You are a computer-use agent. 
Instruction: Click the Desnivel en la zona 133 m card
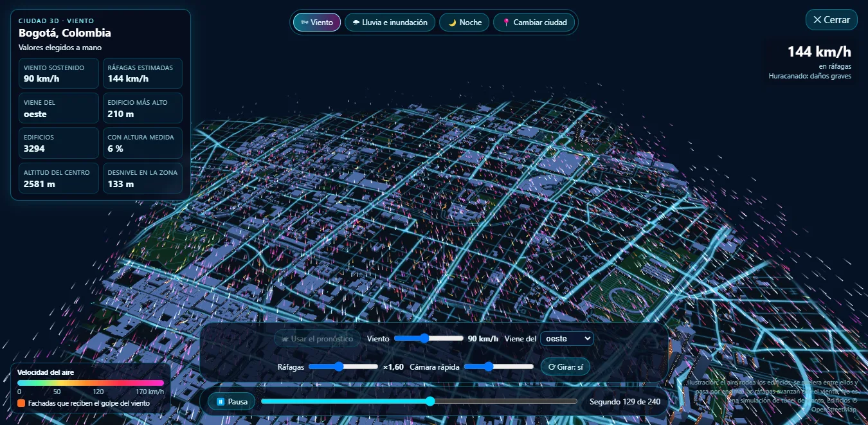pyautogui.click(x=143, y=178)
